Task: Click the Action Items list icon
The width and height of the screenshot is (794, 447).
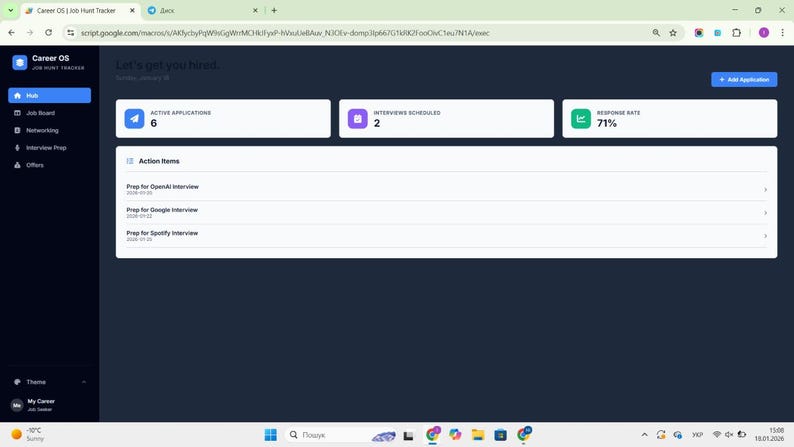Action: coord(130,161)
